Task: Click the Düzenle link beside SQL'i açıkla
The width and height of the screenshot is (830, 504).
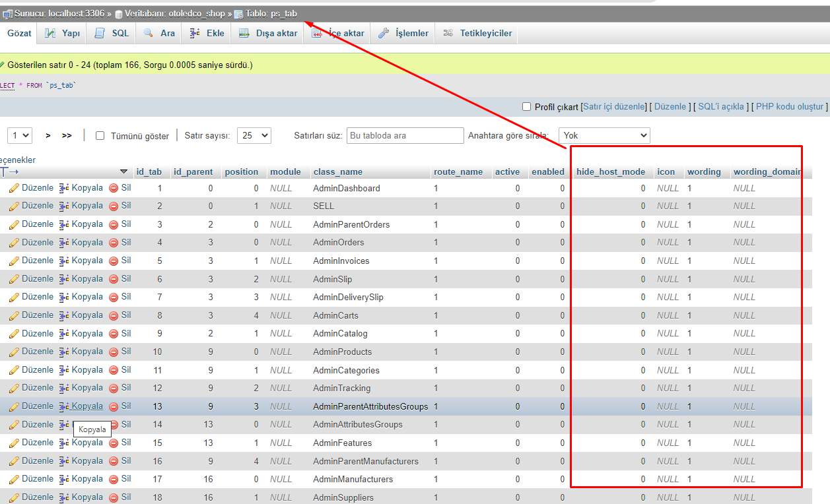Action: click(670, 106)
